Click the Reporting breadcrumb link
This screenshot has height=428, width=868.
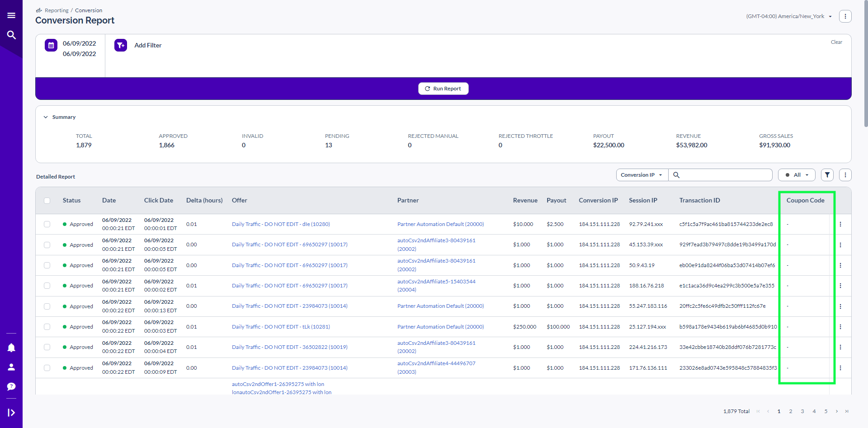click(57, 10)
